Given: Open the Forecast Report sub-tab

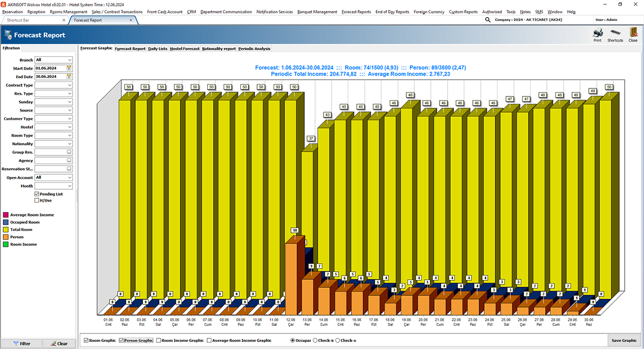Looking at the screenshot, I should [130, 49].
